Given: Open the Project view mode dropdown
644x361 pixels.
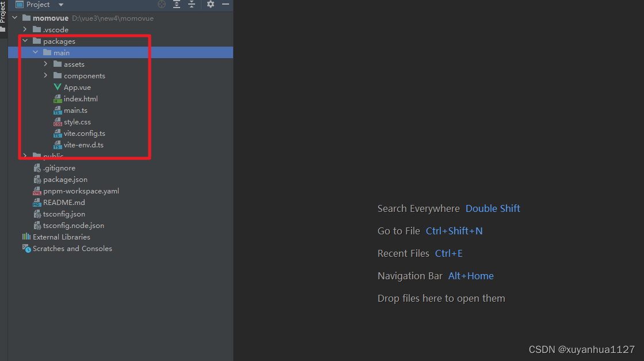Looking at the screenshot, I should (x=60, y=4).
